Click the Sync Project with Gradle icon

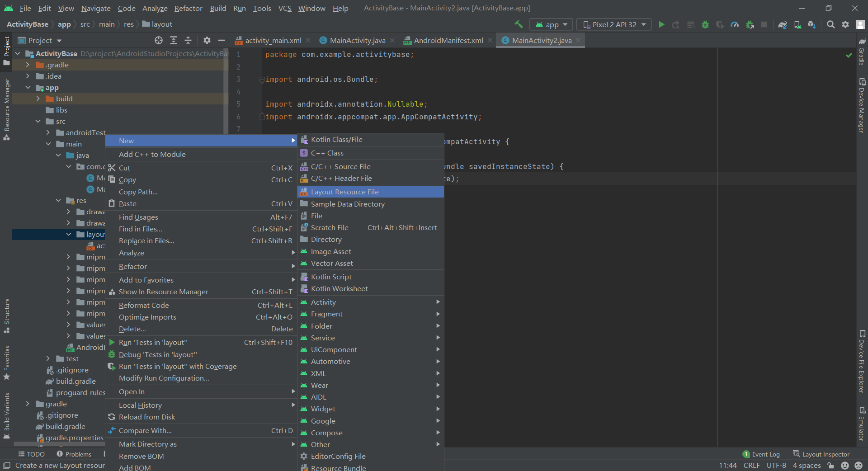pyautogui.click(x=783, y=24)
